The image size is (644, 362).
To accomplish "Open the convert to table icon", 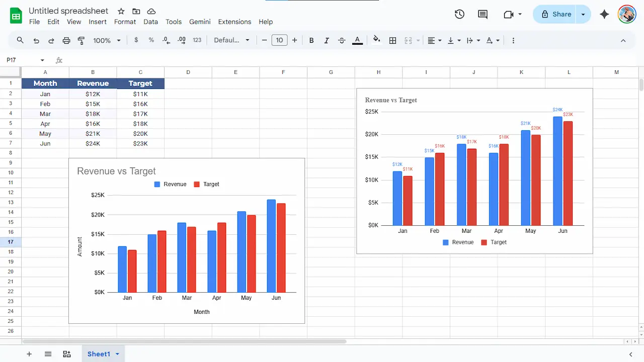I will (66, 354).
